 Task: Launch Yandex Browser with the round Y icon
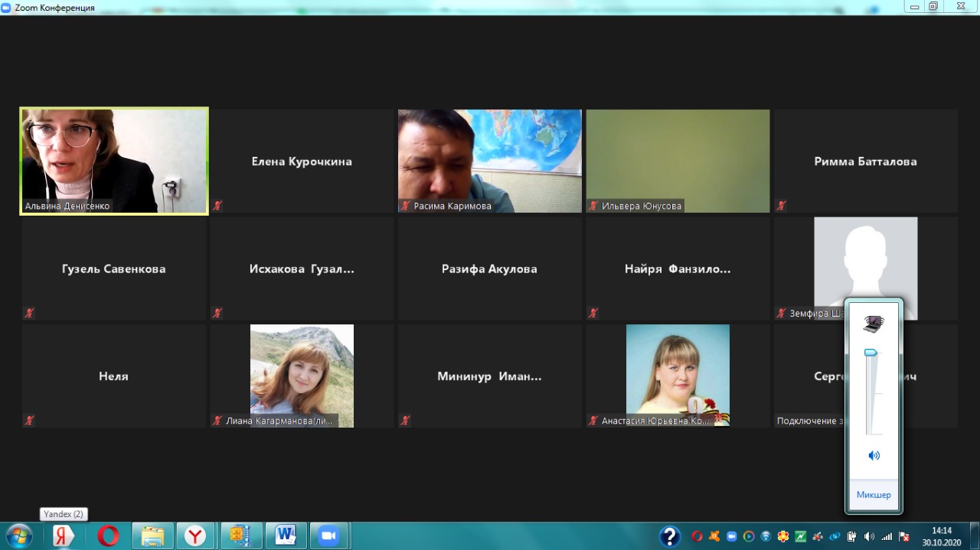coord(196,535)
